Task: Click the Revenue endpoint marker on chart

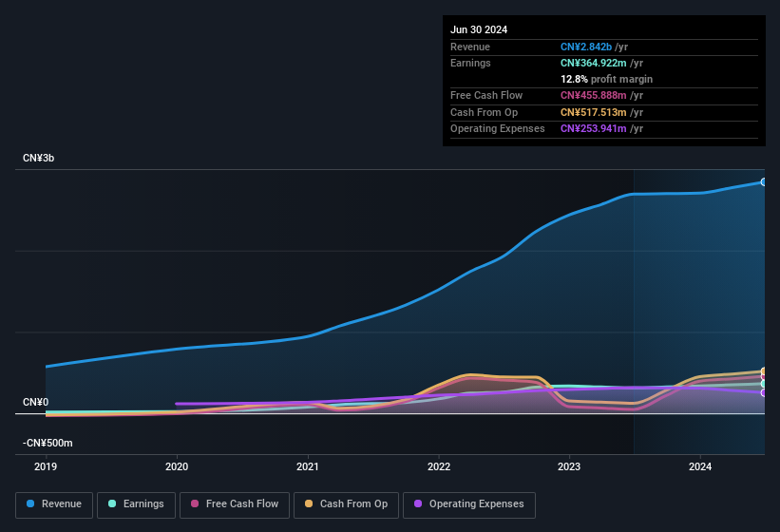Action: coord(764,182)
